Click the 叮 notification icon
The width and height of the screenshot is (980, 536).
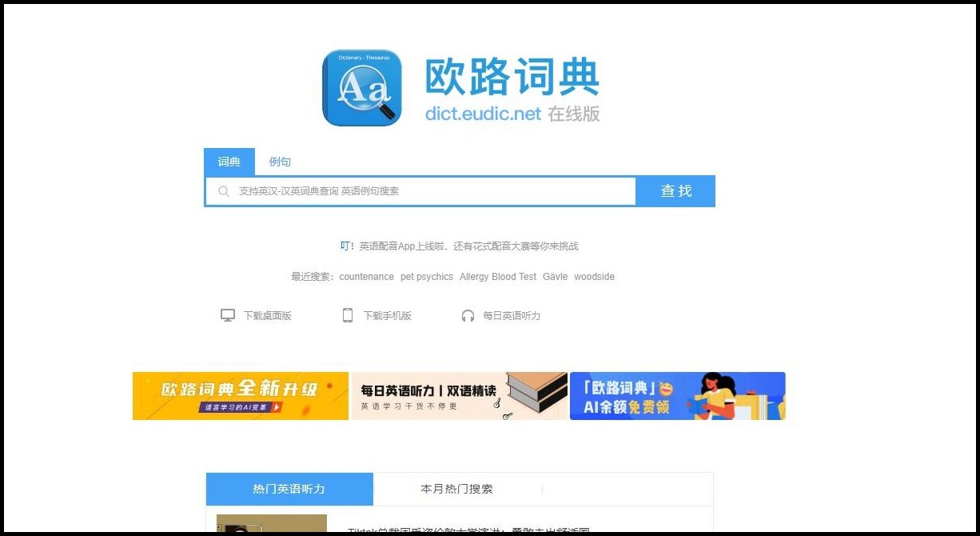pyautogui.click(x=345, y=246)
